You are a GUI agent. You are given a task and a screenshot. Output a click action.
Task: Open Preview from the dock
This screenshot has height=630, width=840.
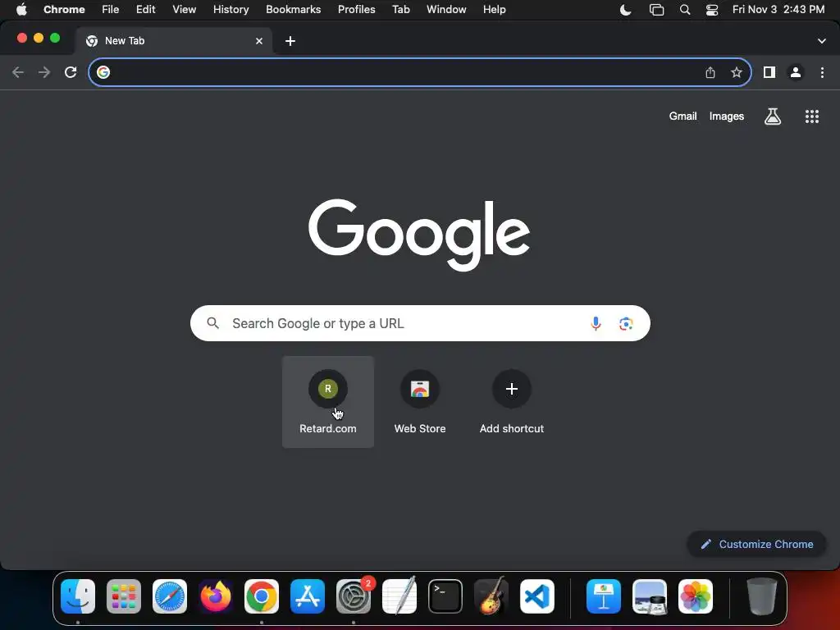coord(650,596)
